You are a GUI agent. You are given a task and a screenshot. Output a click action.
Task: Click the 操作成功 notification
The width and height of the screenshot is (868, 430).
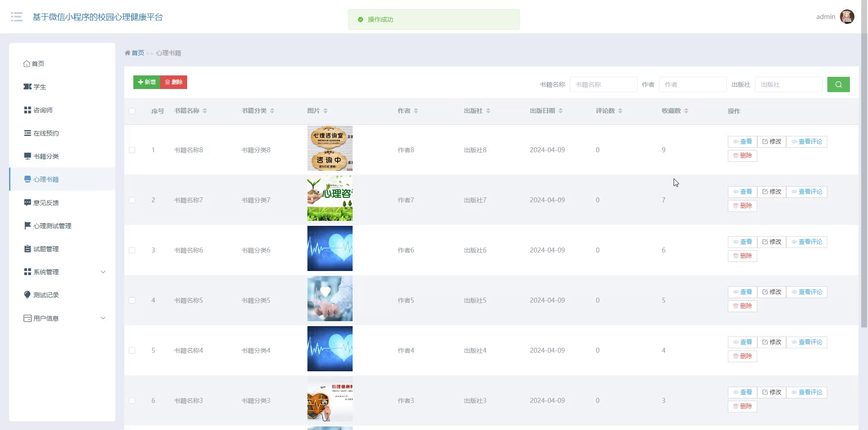pyautogui.click(x=434, y=19)
